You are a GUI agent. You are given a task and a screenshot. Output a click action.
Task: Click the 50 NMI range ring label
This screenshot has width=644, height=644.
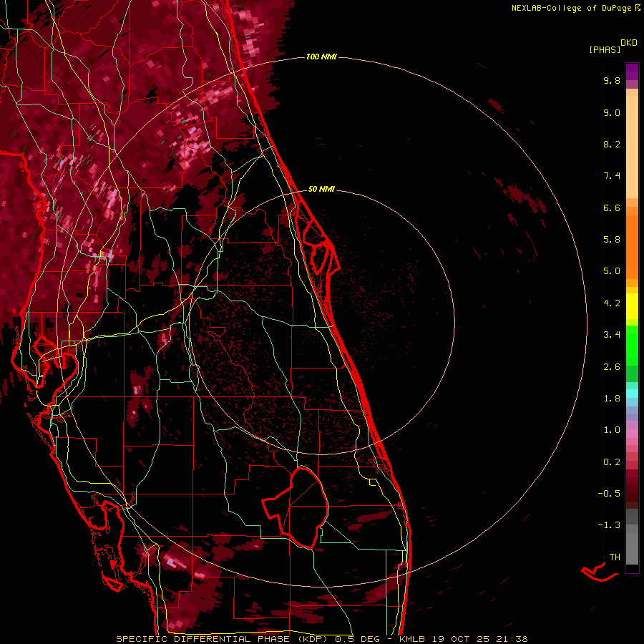(x=321, y=189)
